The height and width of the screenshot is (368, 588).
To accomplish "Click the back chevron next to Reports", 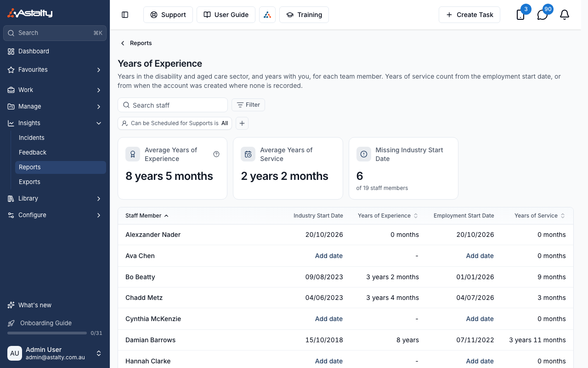I will click(123, 43).
